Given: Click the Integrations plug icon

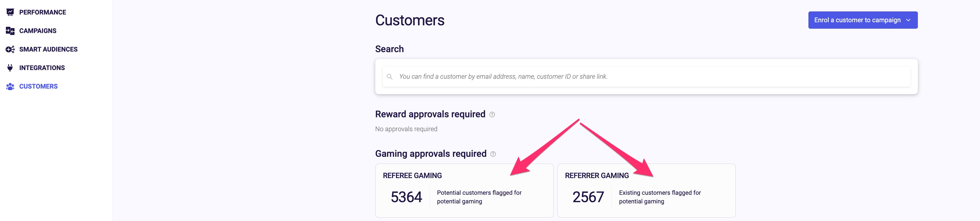Looking at the screenshot, I should 10,68.
